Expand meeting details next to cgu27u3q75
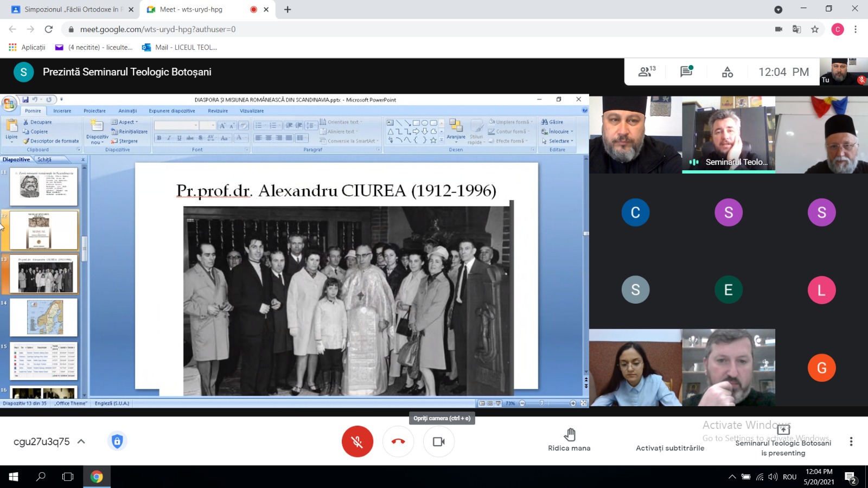 81,441
